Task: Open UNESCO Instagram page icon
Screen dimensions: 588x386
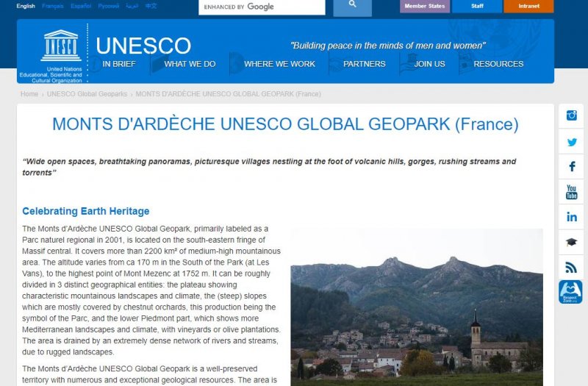Action: (x=571, y=115)
